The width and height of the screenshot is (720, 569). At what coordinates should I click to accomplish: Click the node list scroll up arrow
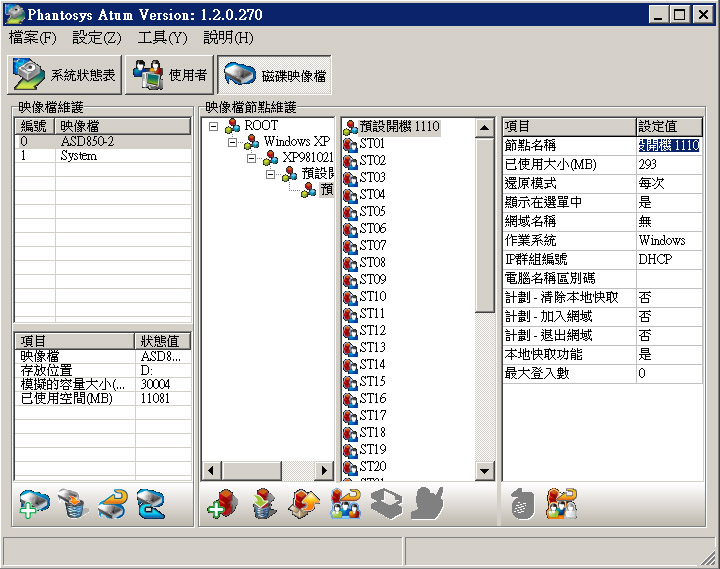click(x=484, y=127)
